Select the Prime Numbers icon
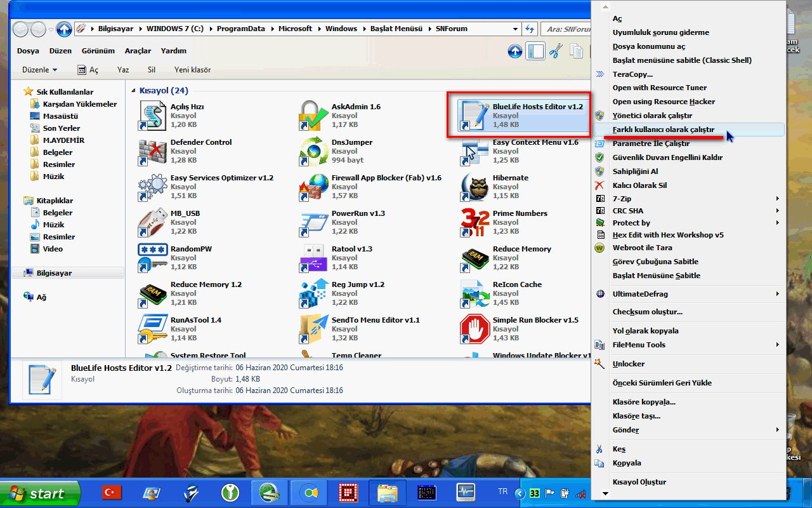 click(475, 222)
